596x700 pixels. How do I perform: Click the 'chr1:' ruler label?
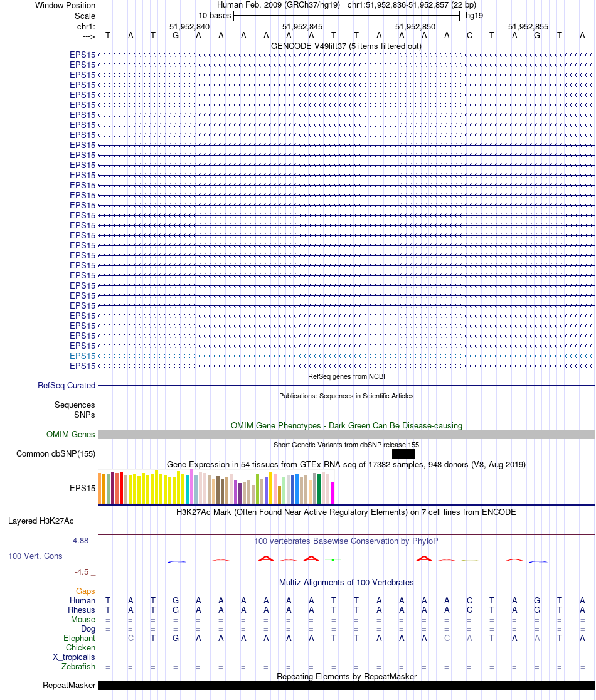tap(86, 27)
